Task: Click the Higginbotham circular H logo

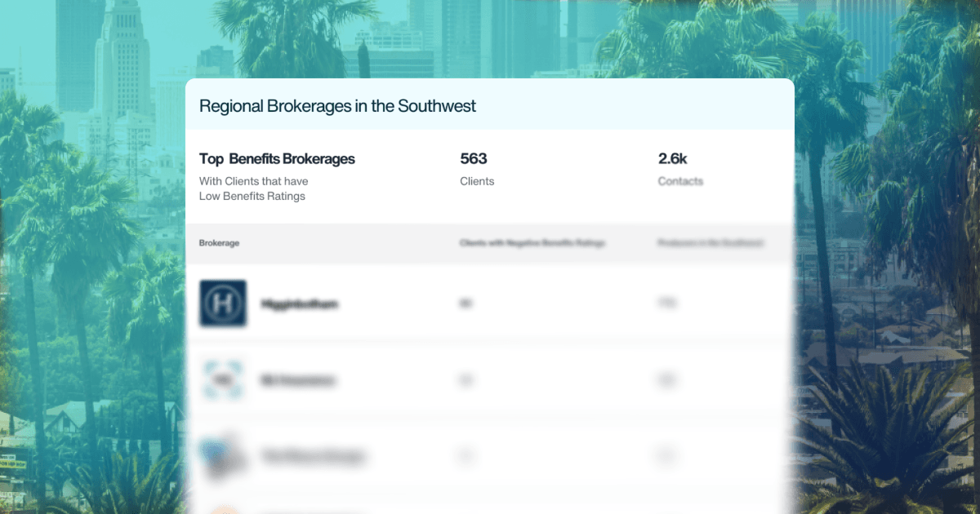Action: (222, 303)
